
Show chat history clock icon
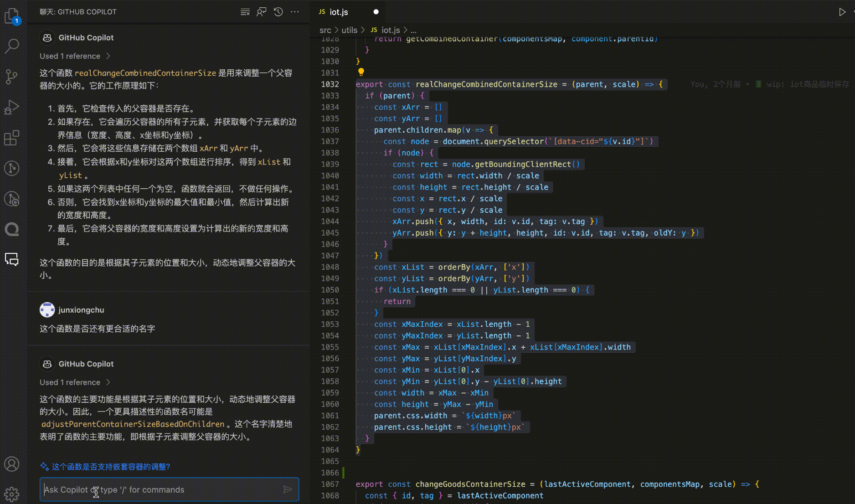(278, 12)
